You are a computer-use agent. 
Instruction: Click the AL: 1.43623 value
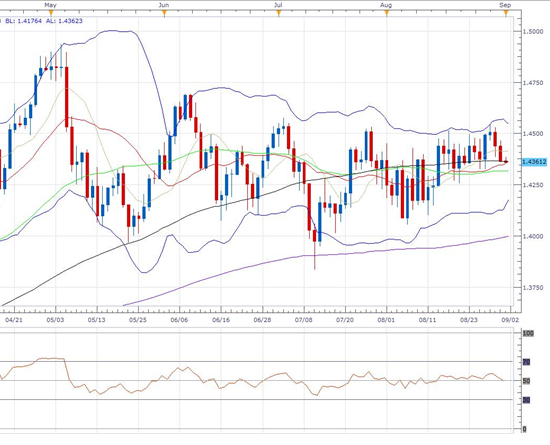64,21
